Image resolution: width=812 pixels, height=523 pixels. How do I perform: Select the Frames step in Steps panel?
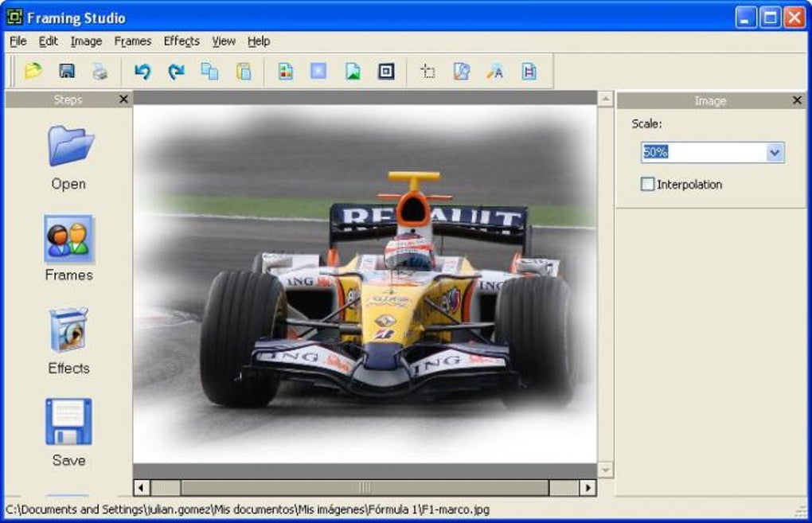69,248
